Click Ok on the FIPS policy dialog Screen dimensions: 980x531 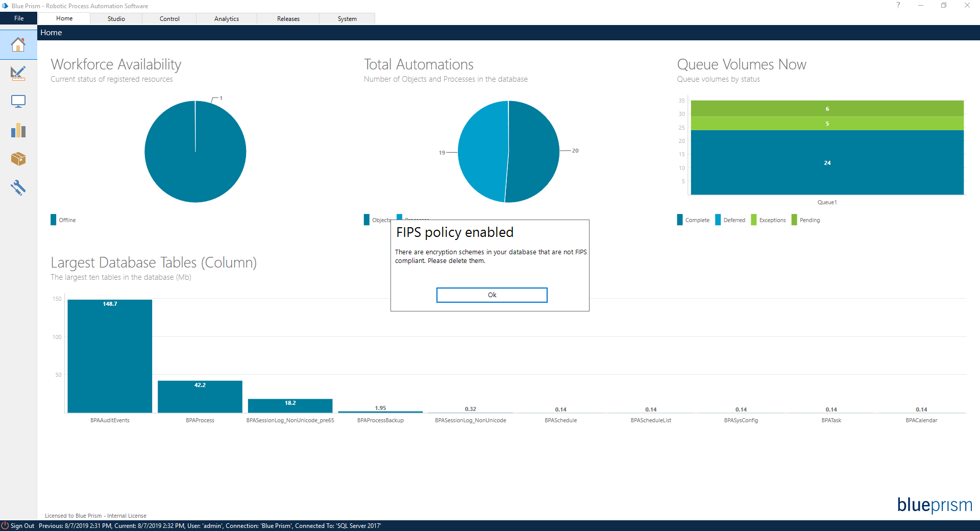[x=492, y=295]
